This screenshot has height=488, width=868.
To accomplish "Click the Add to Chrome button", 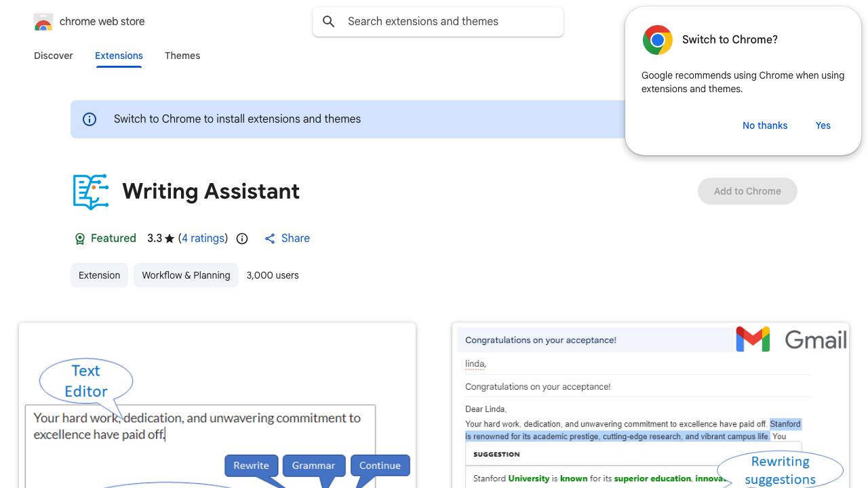I will pos(747,191).
